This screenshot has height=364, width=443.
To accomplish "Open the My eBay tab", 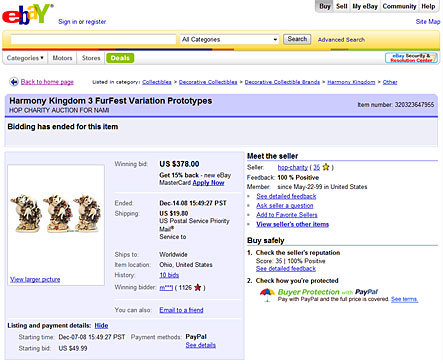I will (365, 6).
